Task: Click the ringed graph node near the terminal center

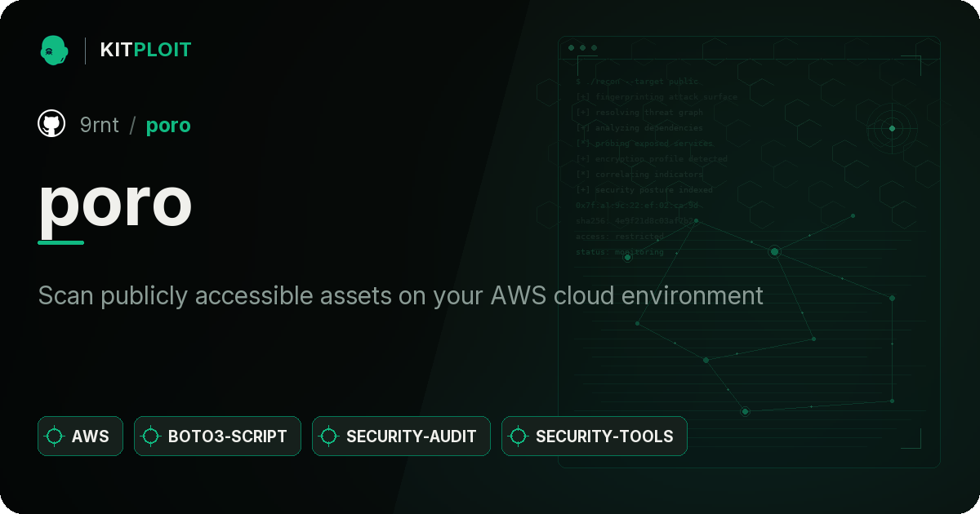Action: point(774,252)
